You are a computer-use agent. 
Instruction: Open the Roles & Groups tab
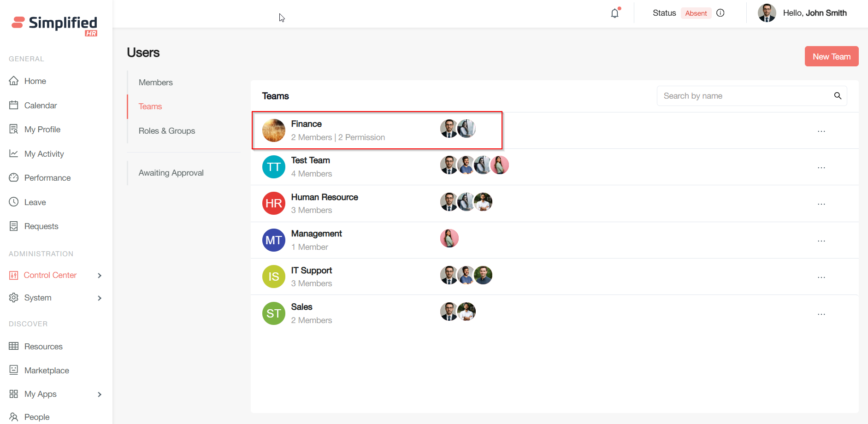[x=167, y=131]
